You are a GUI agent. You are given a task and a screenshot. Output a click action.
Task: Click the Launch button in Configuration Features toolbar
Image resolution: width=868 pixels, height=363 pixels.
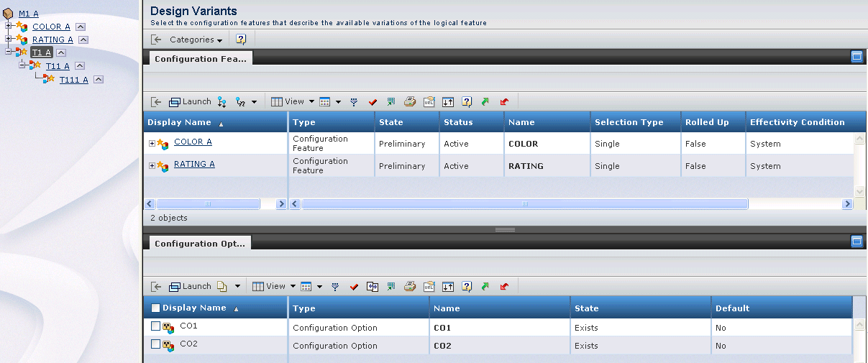pyautogui.click(x=190, y=101)
